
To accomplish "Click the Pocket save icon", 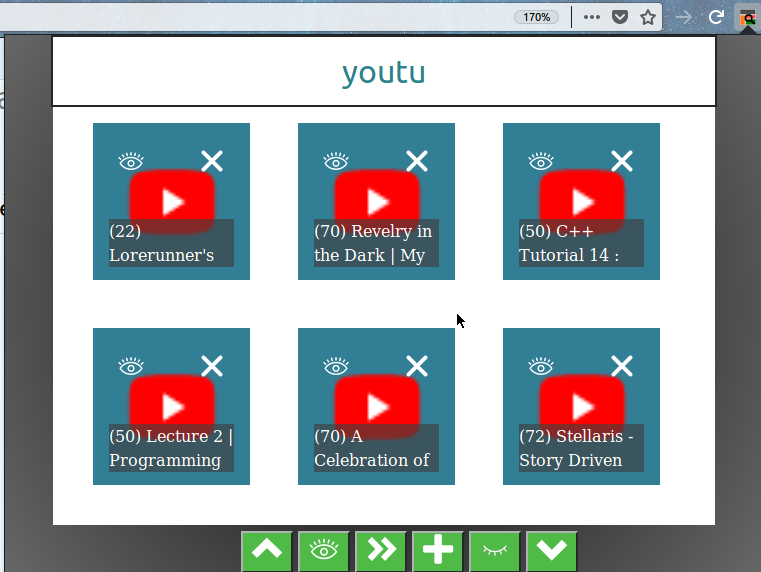I will click(620, 17).
